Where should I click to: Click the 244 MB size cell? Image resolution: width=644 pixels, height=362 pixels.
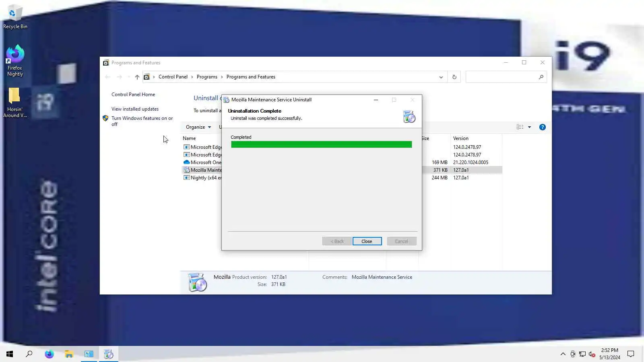(x=439, y=178)
